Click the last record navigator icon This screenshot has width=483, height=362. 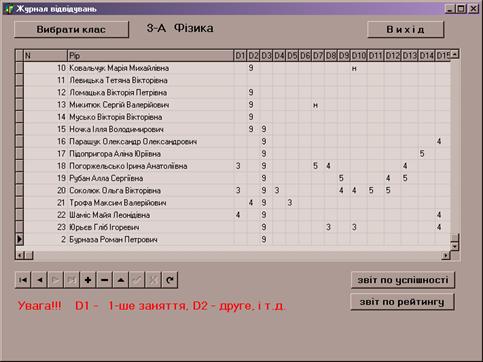point(72,280)
